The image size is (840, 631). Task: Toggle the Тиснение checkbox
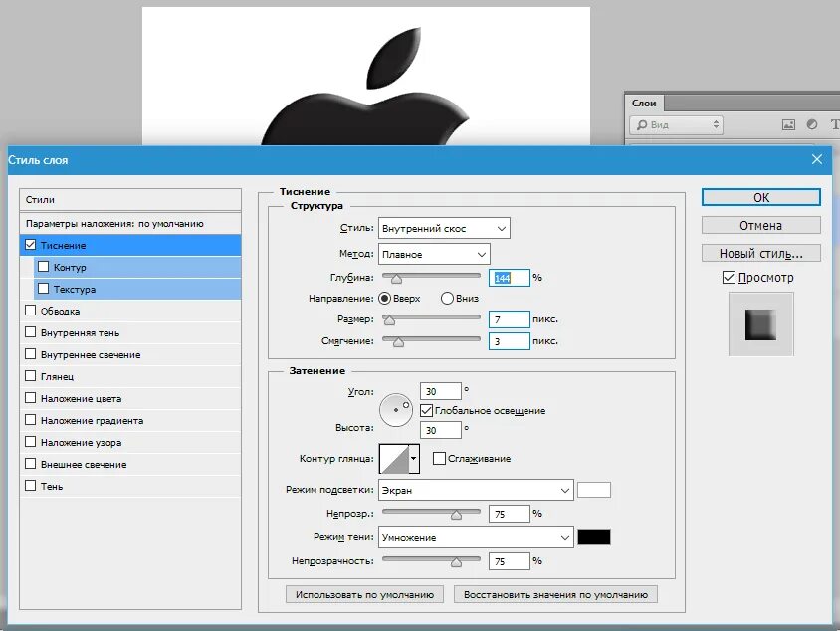[31, 245]
